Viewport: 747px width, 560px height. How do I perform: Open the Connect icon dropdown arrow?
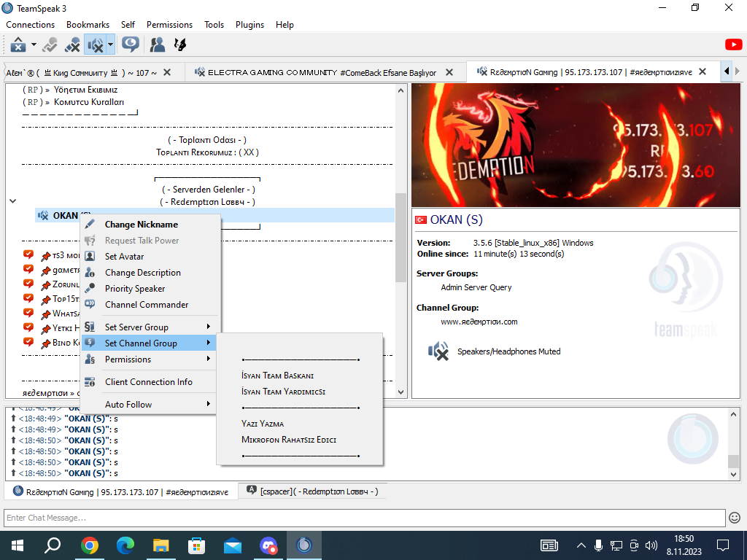pyautogui.click(x=34, y=45)
